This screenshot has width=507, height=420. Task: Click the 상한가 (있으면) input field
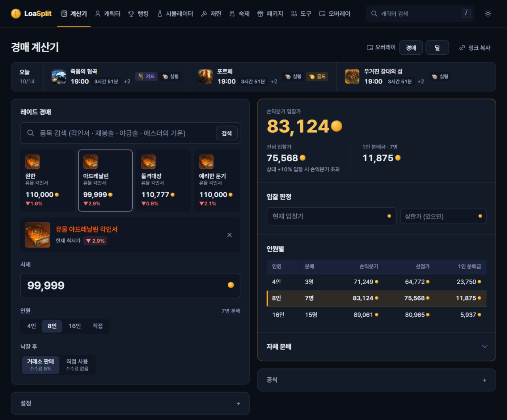click(x=443, y=216)
